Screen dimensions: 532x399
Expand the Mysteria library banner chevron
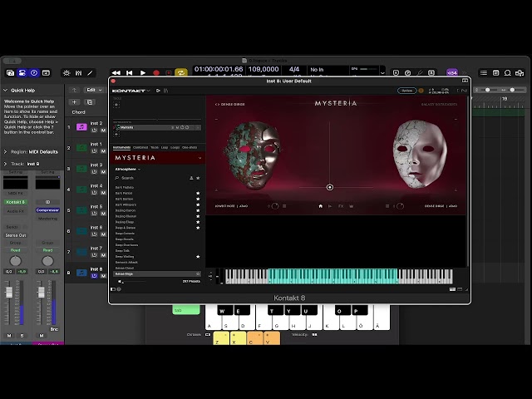(199, 158)
